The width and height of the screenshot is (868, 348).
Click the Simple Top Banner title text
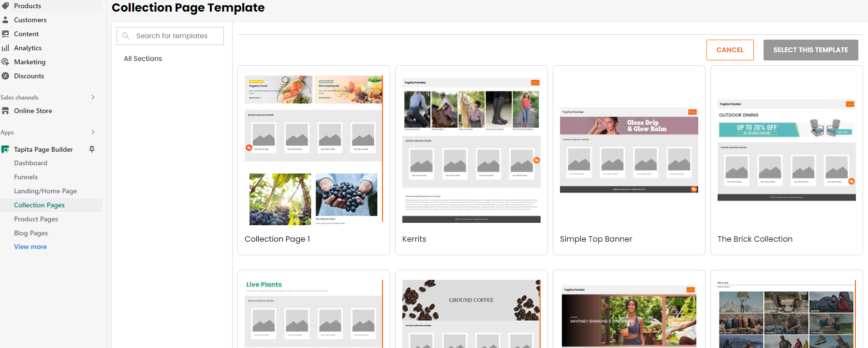click(x=596, y=239)
